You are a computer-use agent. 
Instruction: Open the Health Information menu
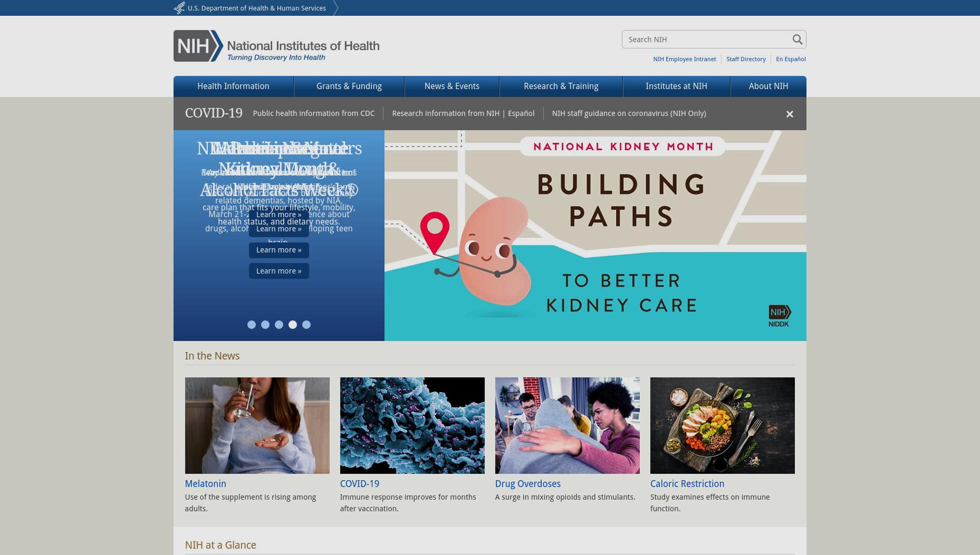pyautogui.click(x=233, y=86)
